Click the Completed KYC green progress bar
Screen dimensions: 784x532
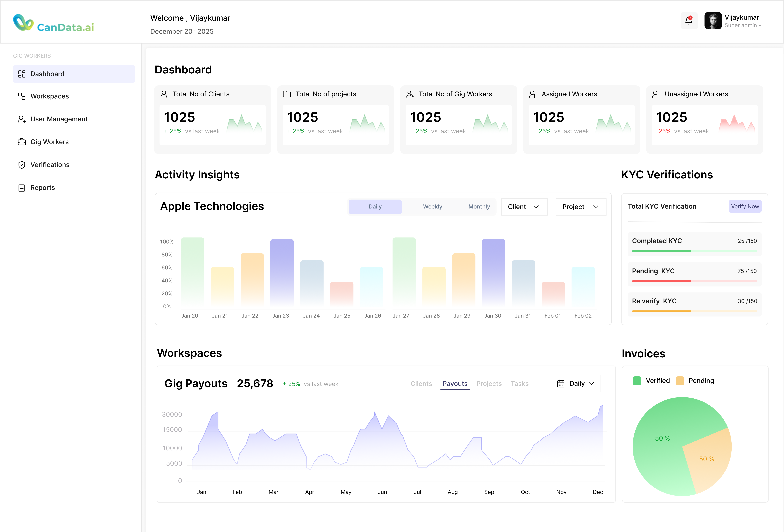tap(695, 251)
